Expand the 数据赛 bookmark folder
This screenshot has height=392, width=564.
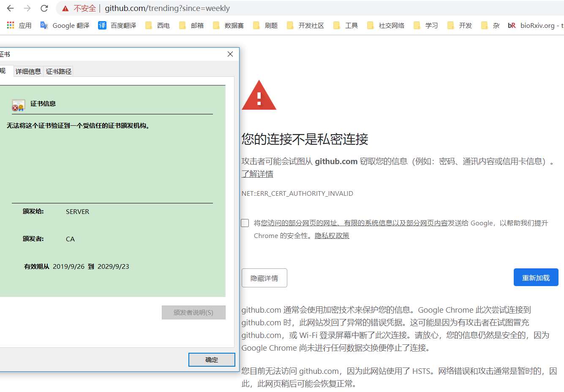tap(228, 25)
